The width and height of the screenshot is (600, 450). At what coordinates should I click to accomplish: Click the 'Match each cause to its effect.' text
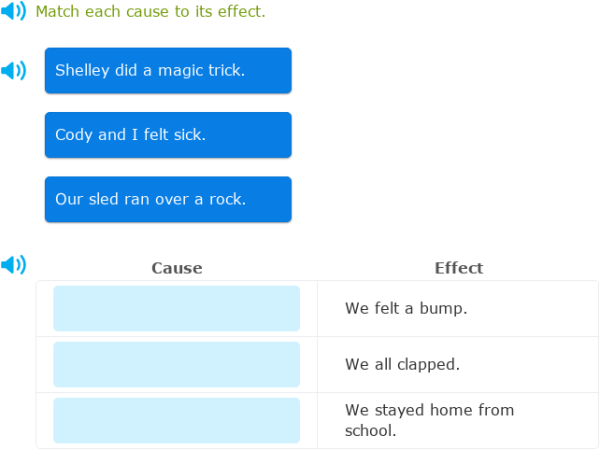coord(150,12)
